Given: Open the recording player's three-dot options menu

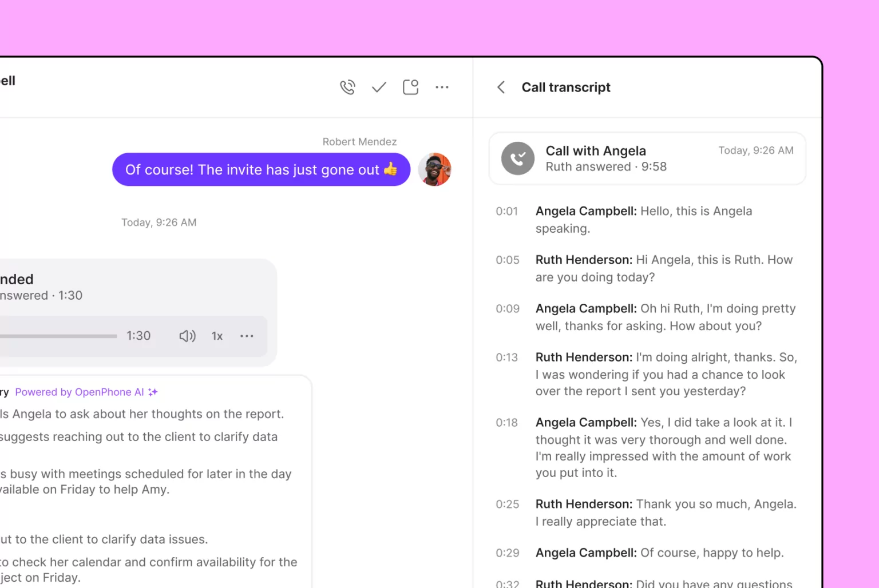Looking at the screenshot, I should click(x=247, y=336).
